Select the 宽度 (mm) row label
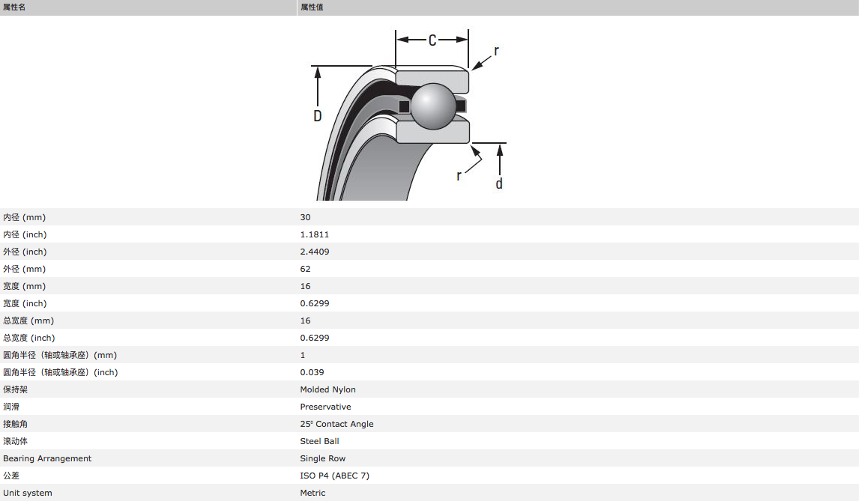Screen dimensions: 864x504 [x=25, y=286]
